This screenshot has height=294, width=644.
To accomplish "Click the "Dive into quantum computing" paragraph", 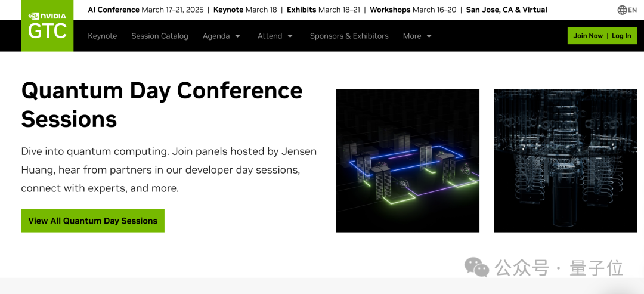I will click(169, 170).
